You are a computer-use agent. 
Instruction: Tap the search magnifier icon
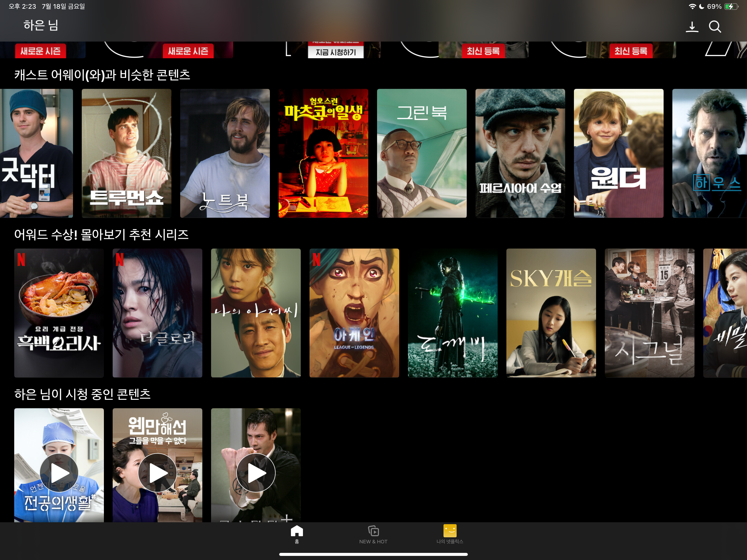pos(714,27)
